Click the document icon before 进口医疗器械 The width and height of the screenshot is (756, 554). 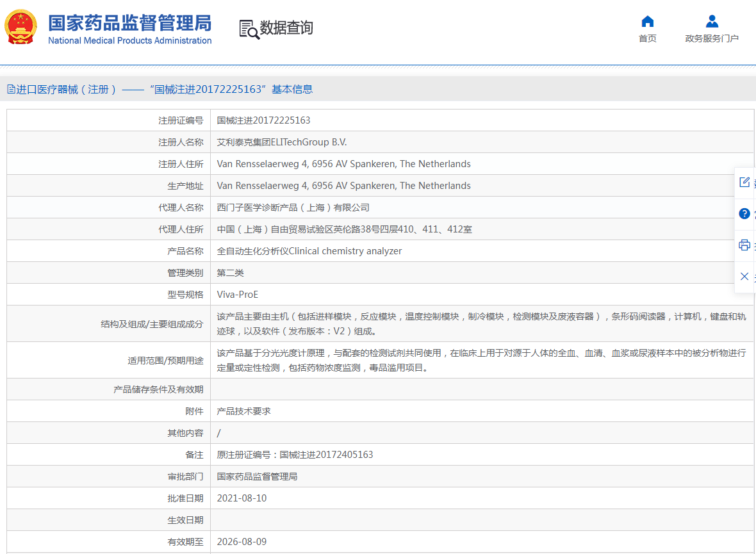click(x=11, y=89)
